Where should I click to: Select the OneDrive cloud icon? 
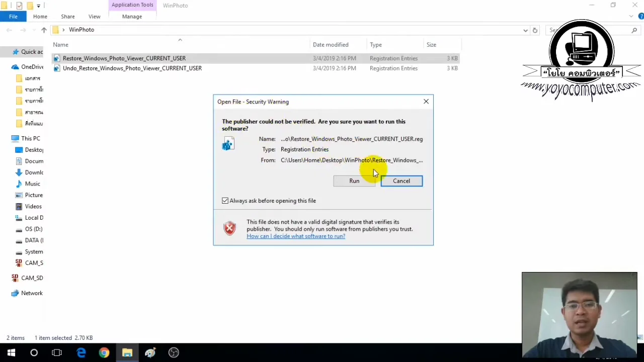click(x=15, y=67)
